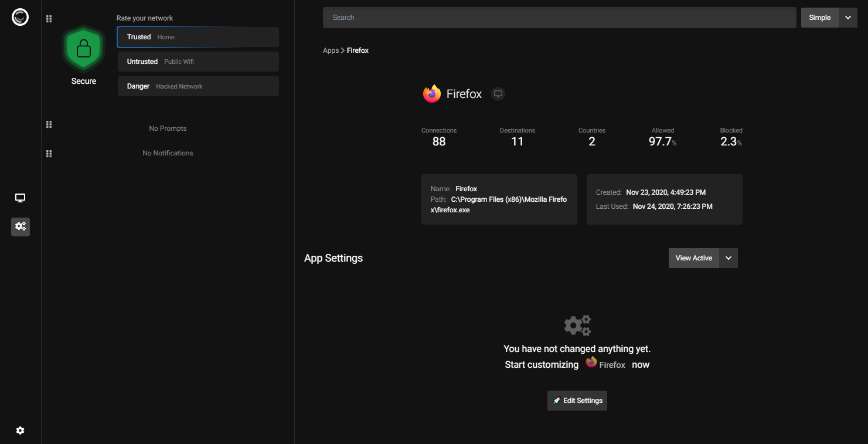Click the drag handle beside No Notifications
The image size is (868, 444).
(x=49, y=154)
